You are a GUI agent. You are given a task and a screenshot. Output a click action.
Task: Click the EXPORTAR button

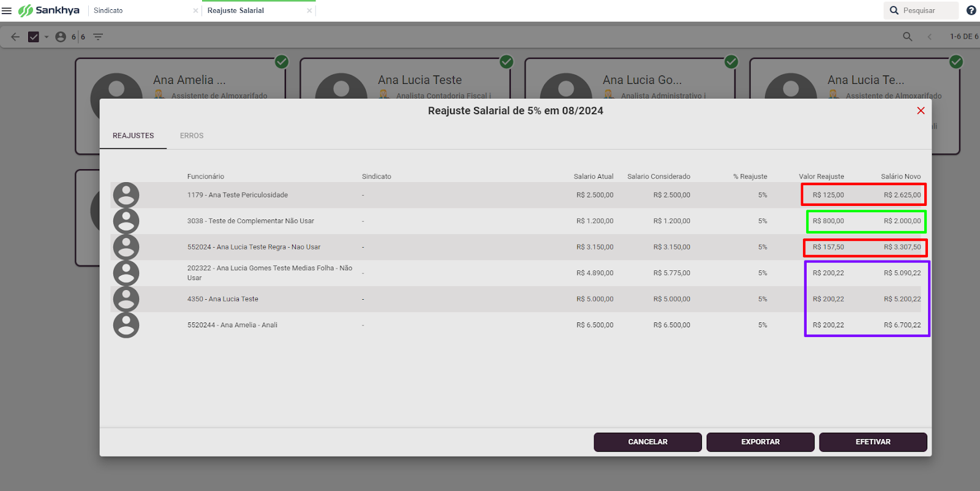(x=760, y=442)
